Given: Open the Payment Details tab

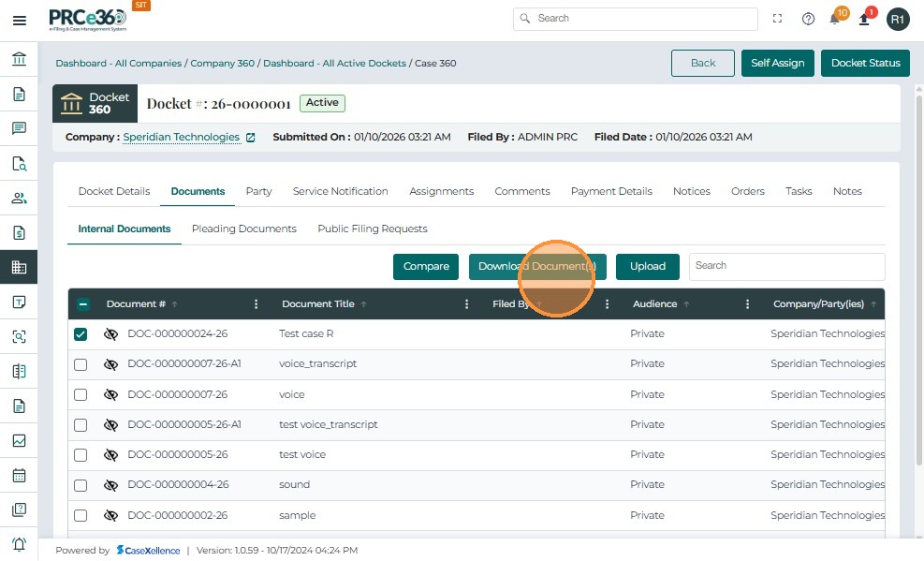Looking at the screenshot, I should tap(611, 191).
